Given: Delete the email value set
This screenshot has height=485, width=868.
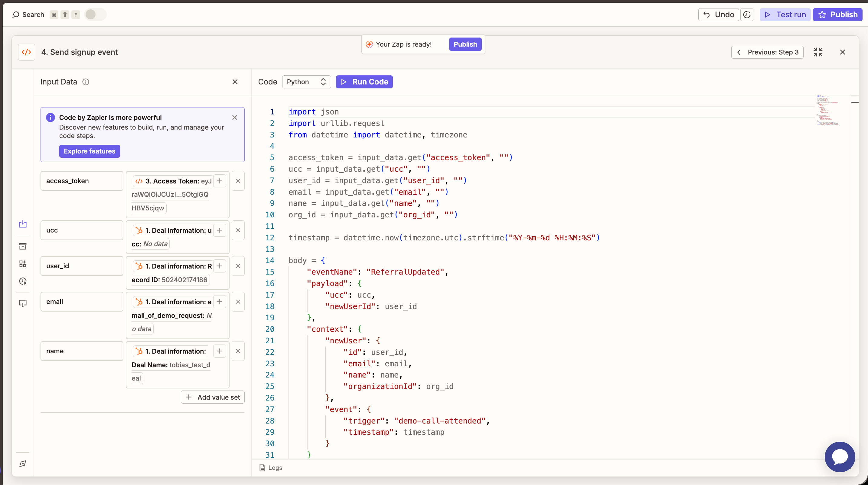Looking at the screenshot, I should (238, 302).
